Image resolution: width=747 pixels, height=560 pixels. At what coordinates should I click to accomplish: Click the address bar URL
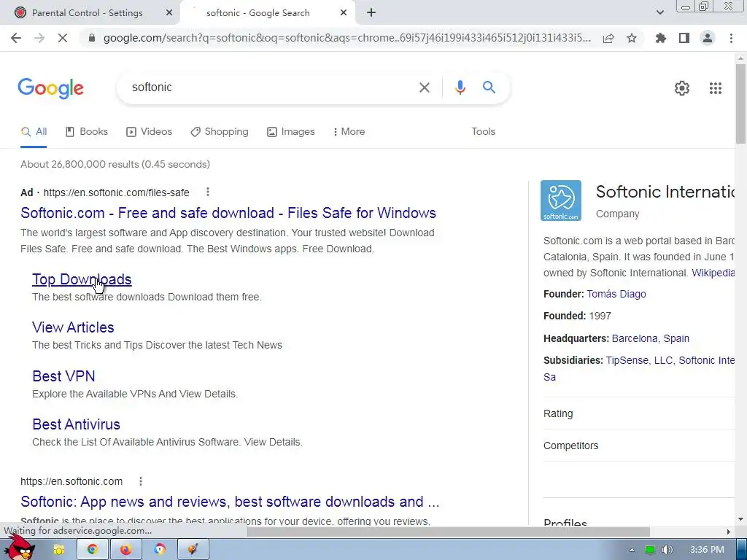pos(347,38)
